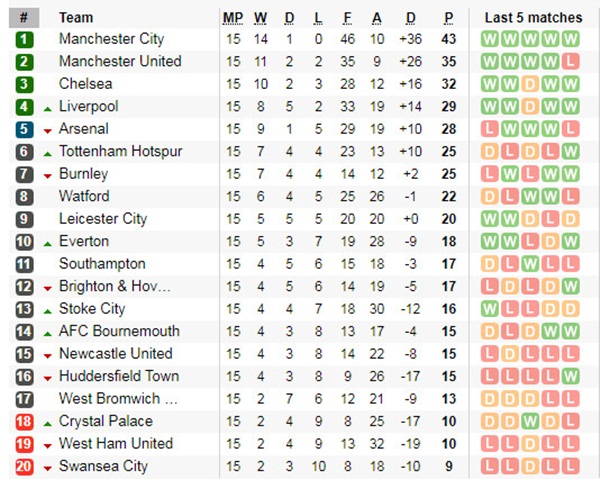Click the green position 1 badge
600x479 pixels.
click(24, 39)
